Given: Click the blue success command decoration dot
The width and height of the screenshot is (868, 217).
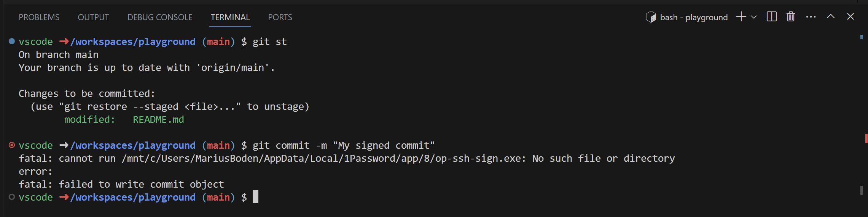Looking at the screenshot, I should click(12, 41).
